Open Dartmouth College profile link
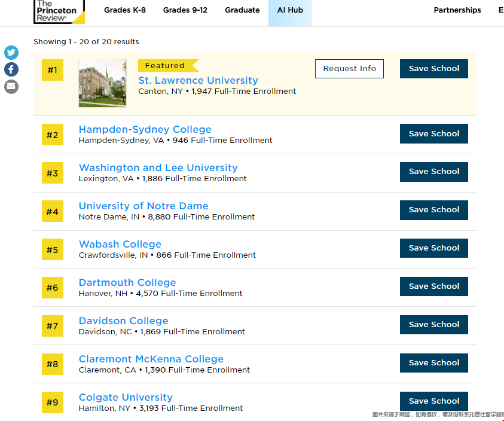This screenshot has width=504, height=421. click(127, 282)
